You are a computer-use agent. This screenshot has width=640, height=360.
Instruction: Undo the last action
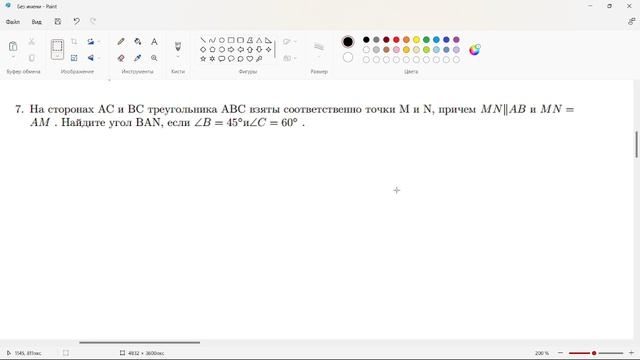click(x=76, y=22)
